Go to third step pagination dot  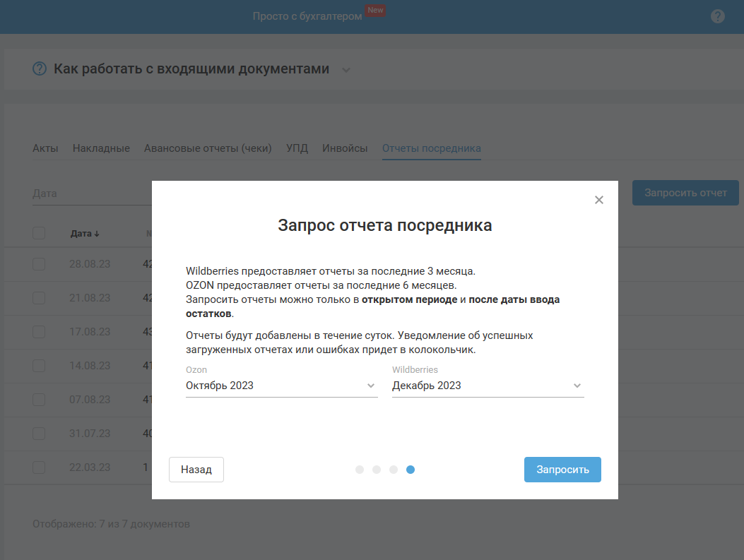click(394, 470)
